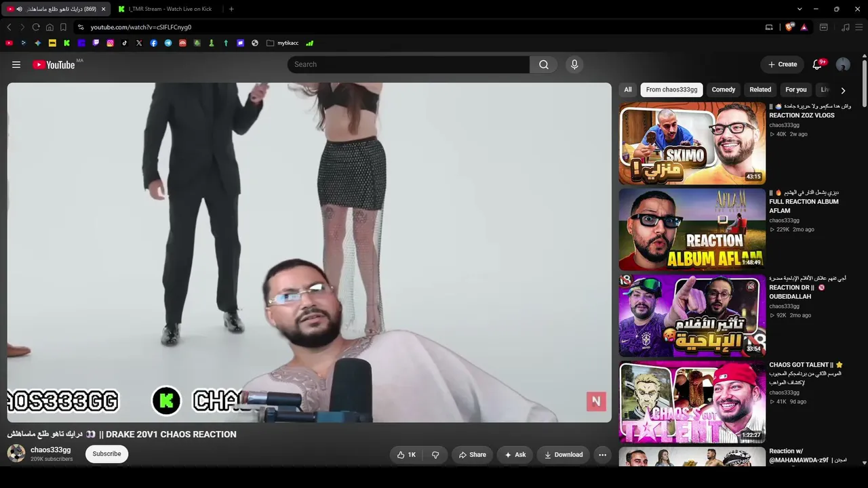The height and width of the screenshot is (488, 868).
Task: Open YouTube notifications bell
Action: click(x=817, y=64)
